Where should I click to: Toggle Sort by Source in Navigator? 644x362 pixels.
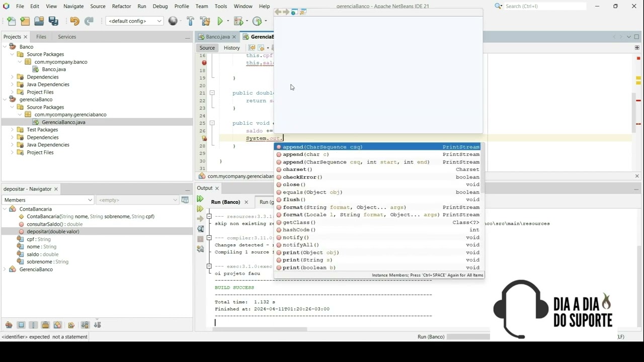pos(97,325)
